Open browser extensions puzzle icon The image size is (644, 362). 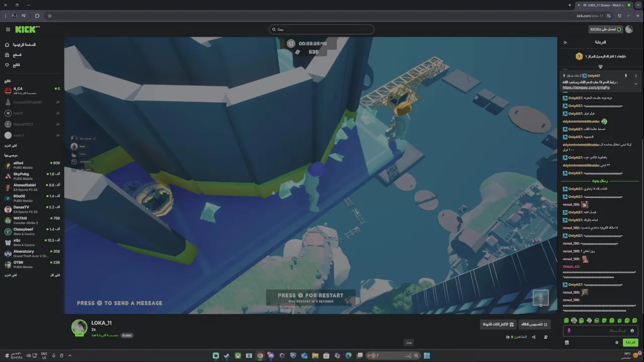click(37, 16)
